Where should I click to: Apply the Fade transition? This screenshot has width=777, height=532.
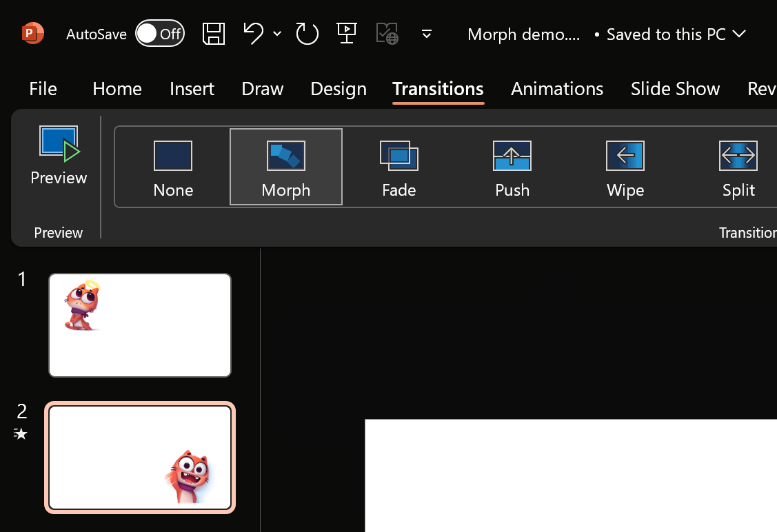tap(399, 168)
